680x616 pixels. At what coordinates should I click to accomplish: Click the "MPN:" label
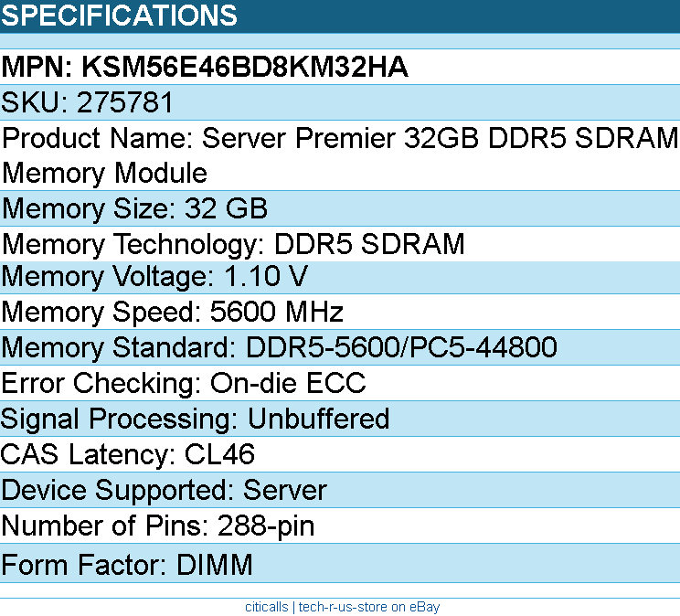37,67
